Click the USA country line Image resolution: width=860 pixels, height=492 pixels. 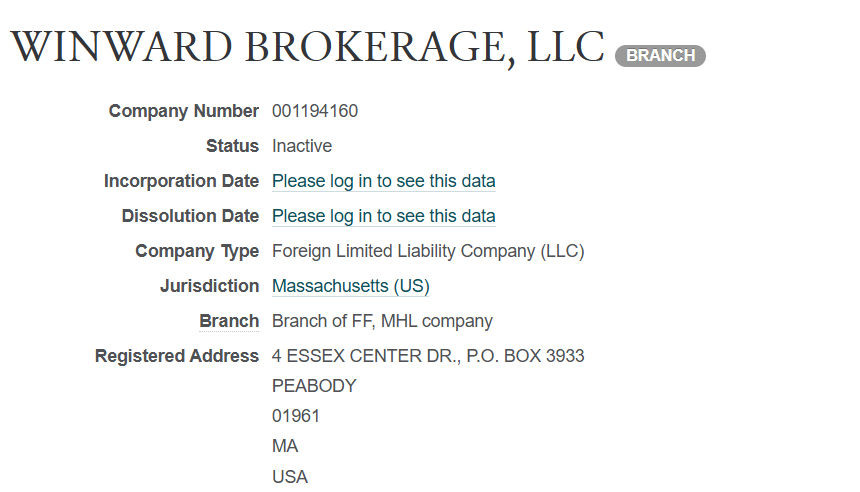[289, 476]
